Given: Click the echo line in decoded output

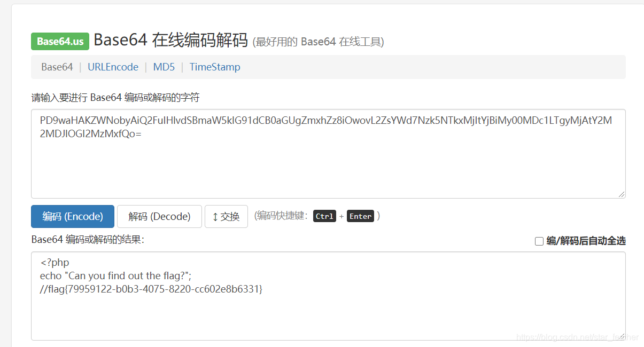Looking at the screenshot, I should coord(115,276).
